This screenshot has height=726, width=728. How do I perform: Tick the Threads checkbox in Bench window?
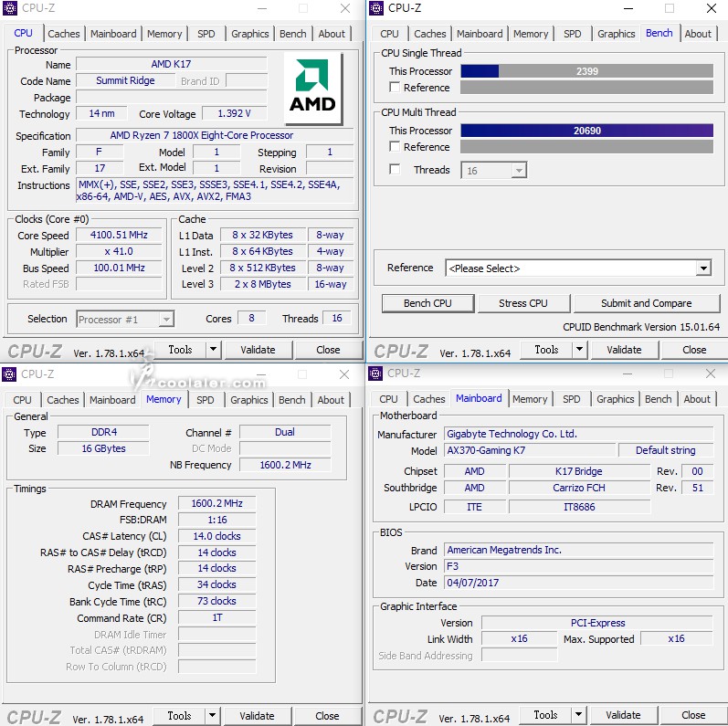click(x=395, y=170)
